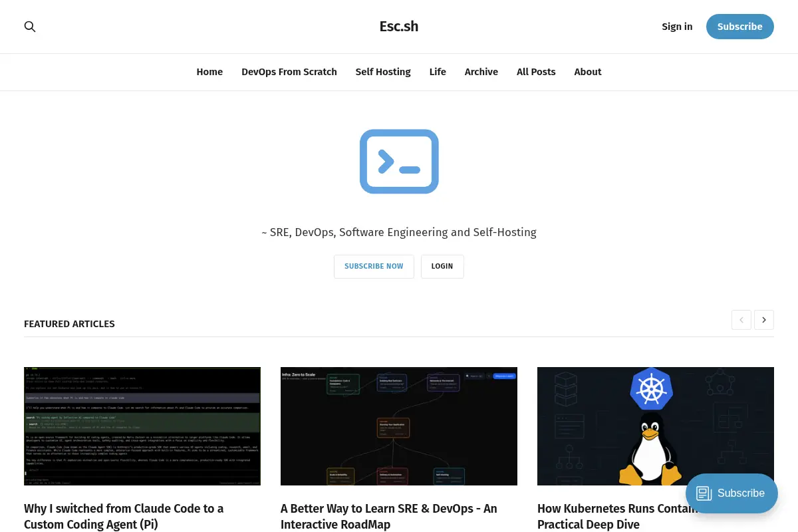Open the Life menu item
798x532 pixels.
coord(438,72)
